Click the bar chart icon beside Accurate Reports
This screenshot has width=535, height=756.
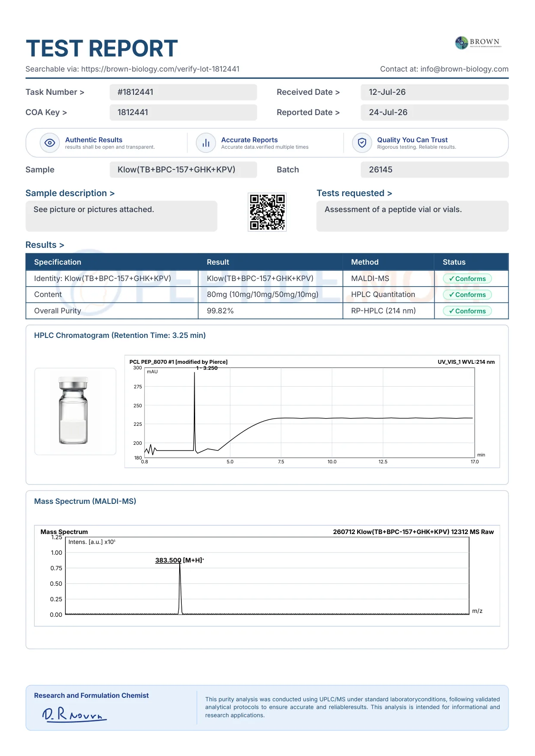tap(206, 143)
